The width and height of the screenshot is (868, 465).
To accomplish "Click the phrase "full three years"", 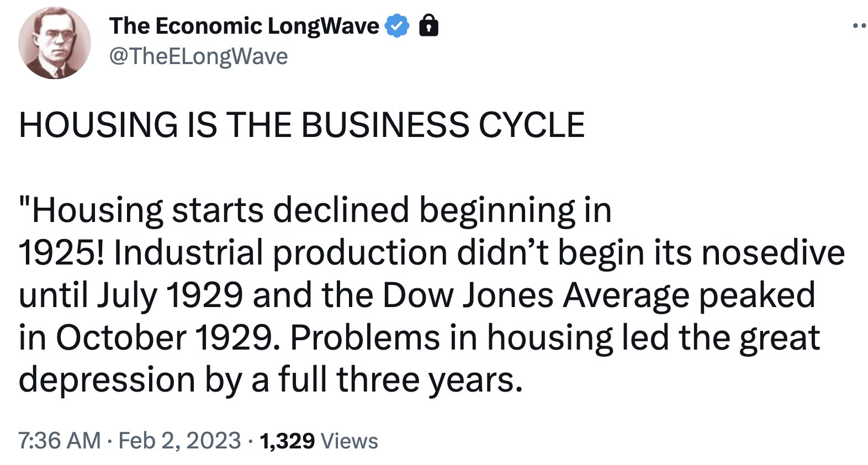I will click(400, 381).
